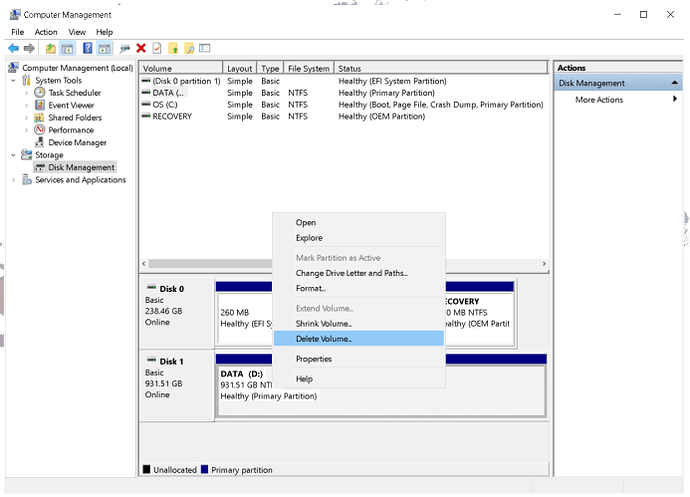Click the Back arrow in toolbar
The height and width of the screenshot is (497, 690).
click(x=13, y=48)
